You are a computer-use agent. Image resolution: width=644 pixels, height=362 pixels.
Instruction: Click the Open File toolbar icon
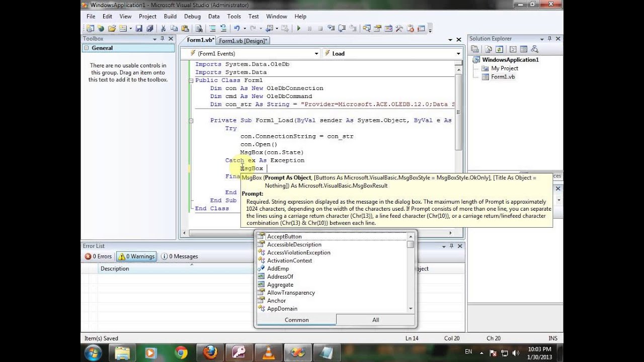pyautogui.click(x=112, y=29)
